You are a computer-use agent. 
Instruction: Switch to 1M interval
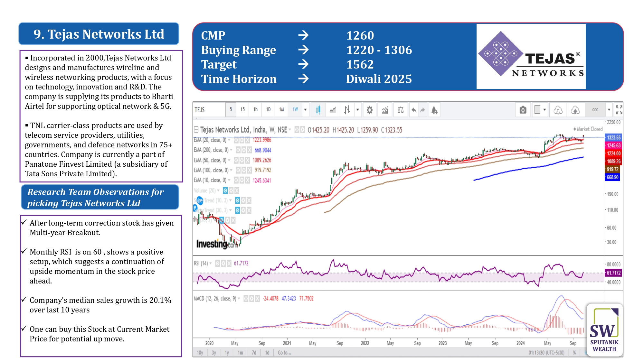click(x=281, y=110)
